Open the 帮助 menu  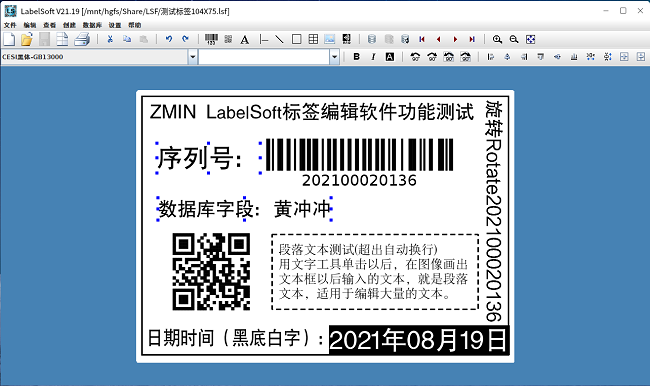pyautogui.click(x=135, y=25)
